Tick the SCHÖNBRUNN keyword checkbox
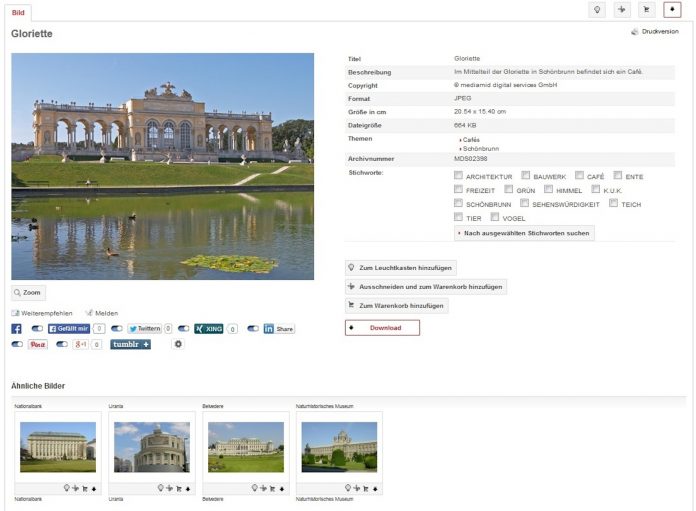 pos(458,204)
